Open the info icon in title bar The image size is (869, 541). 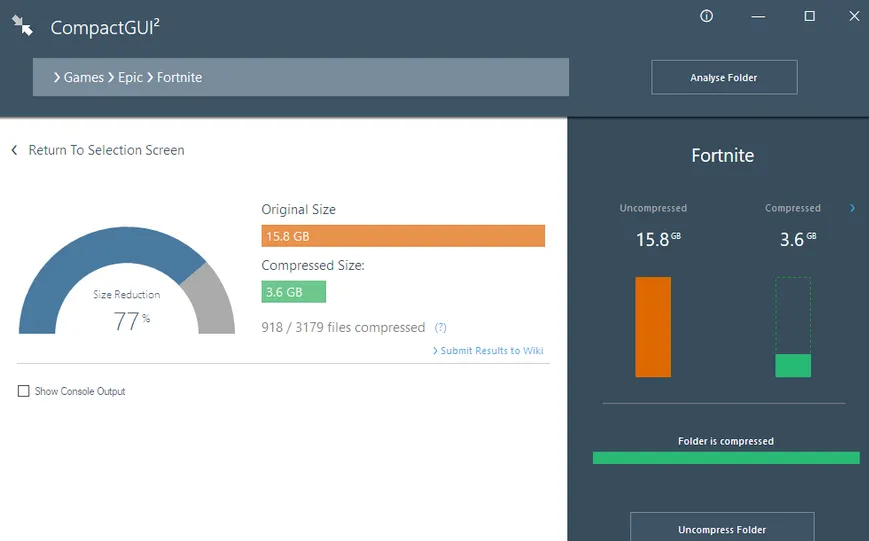click(706, 16)
